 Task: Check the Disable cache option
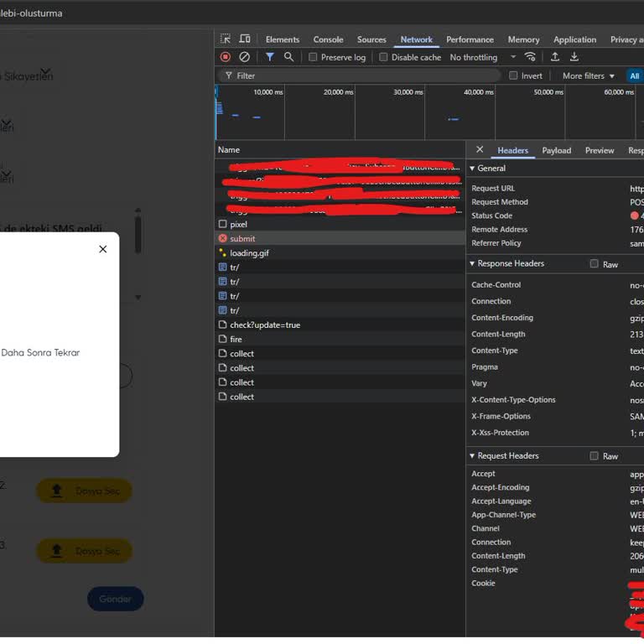point(383,57)
